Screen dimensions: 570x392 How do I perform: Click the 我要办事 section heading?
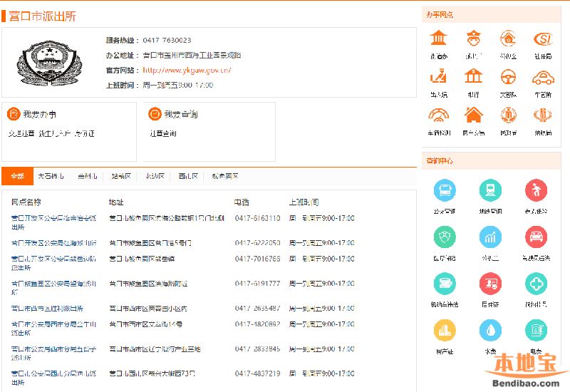point(39,114)
